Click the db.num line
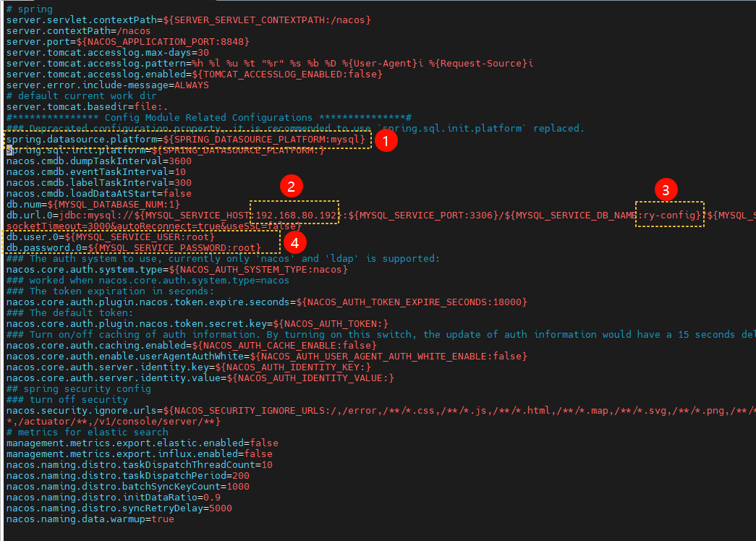The height and width of the screenshot is (541, 756). coord(93,205)
